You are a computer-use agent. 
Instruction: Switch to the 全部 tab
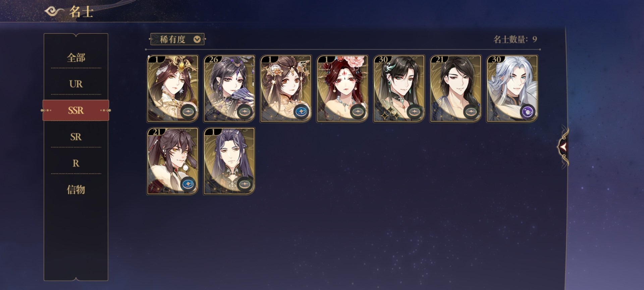[76, 58]
